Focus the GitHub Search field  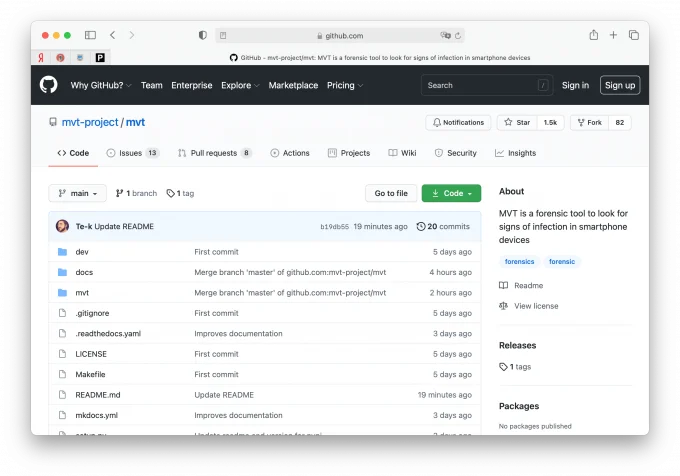pyautogui.click(x=487, y=85)
